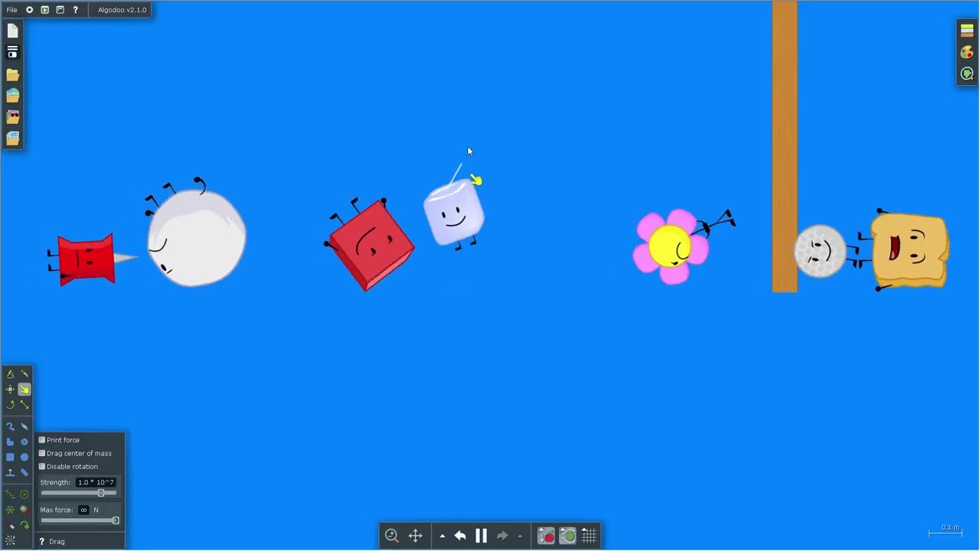Open the Algobox online scenes folder
This screenshot has width=980, height=551.
(x=12, y=96)
